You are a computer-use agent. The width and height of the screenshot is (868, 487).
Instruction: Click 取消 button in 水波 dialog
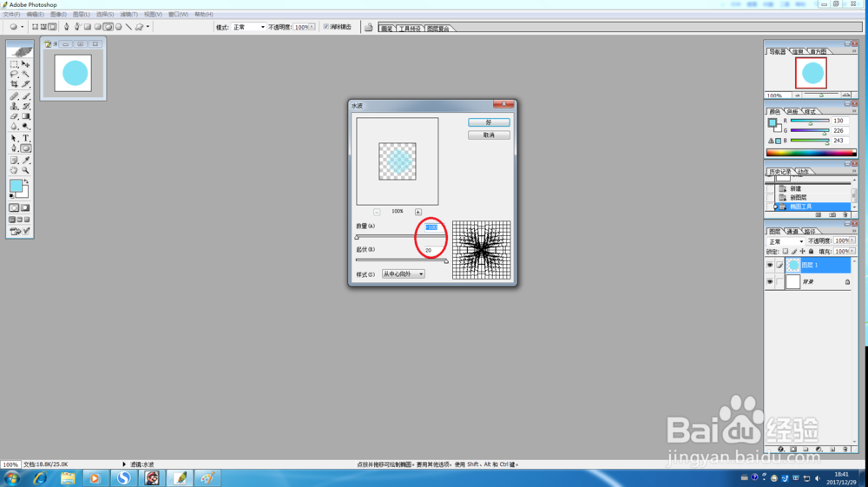[x=489, y=135]
